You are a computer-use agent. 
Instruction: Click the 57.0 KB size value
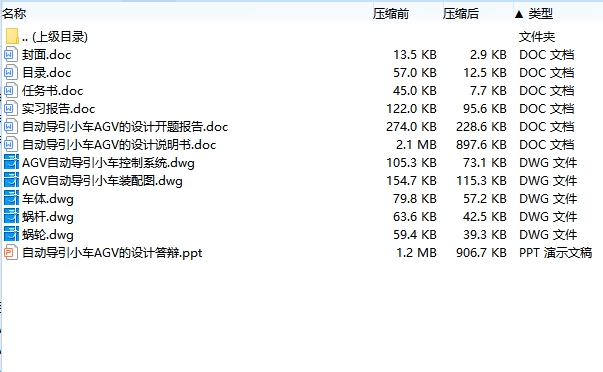415,73
